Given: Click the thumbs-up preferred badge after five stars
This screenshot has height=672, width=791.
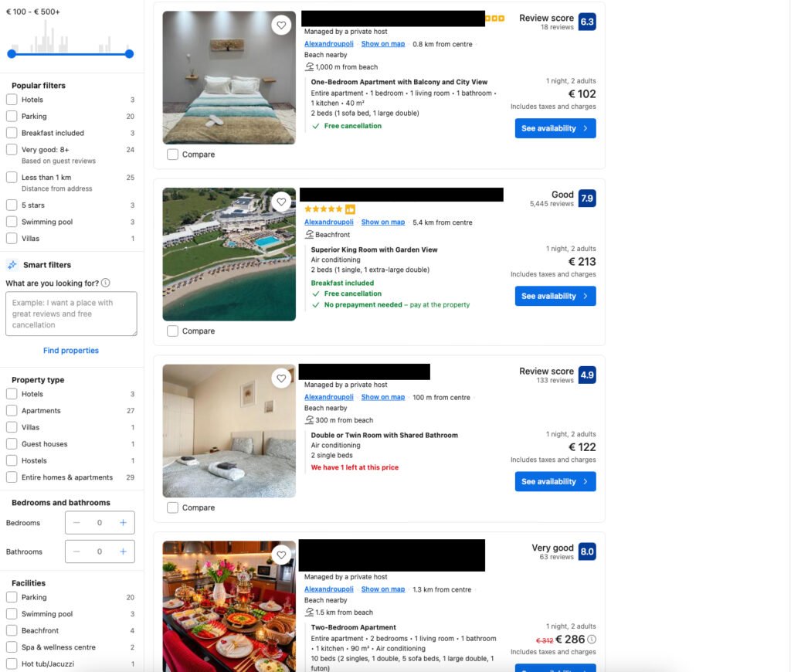Looking at the screenshot, I should (x=350, y=209).
